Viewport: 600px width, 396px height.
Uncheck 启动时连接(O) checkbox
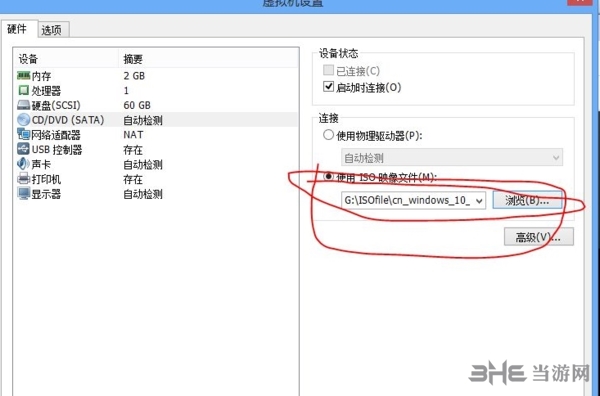(328, 86)
